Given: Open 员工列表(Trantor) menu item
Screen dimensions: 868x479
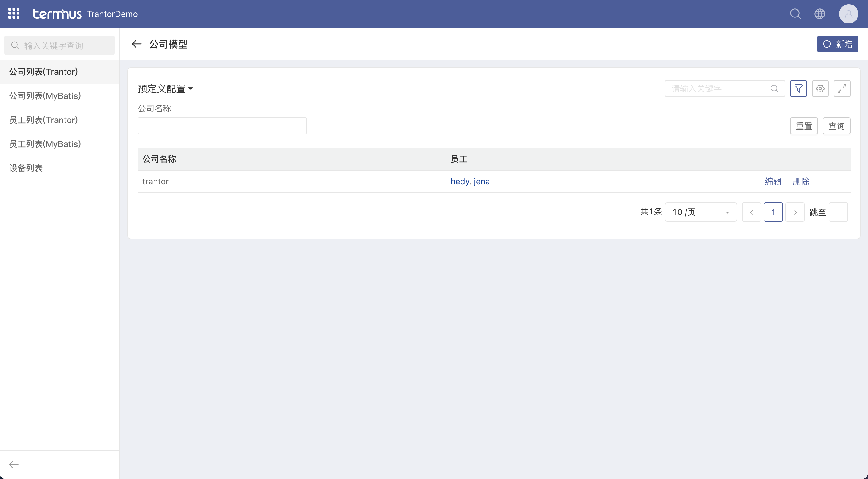Looking at the screenshot, I should pyautogui.click(x=43, y=120).
